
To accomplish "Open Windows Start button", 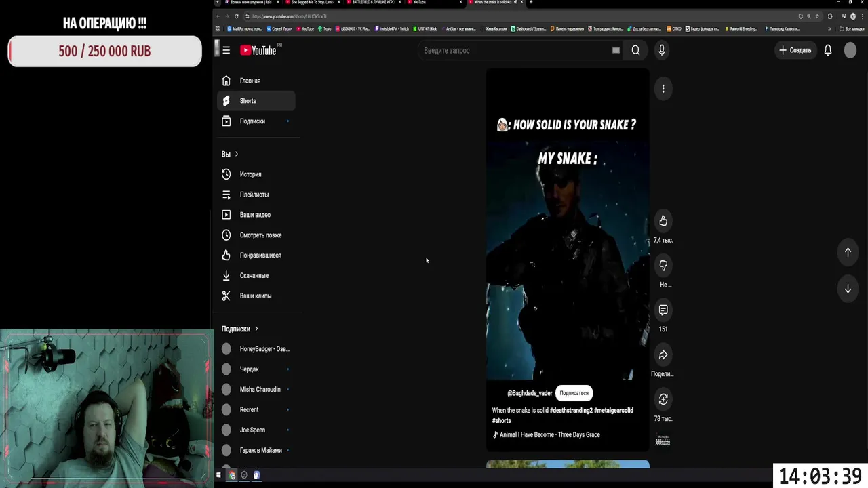I will pos(218,475).
